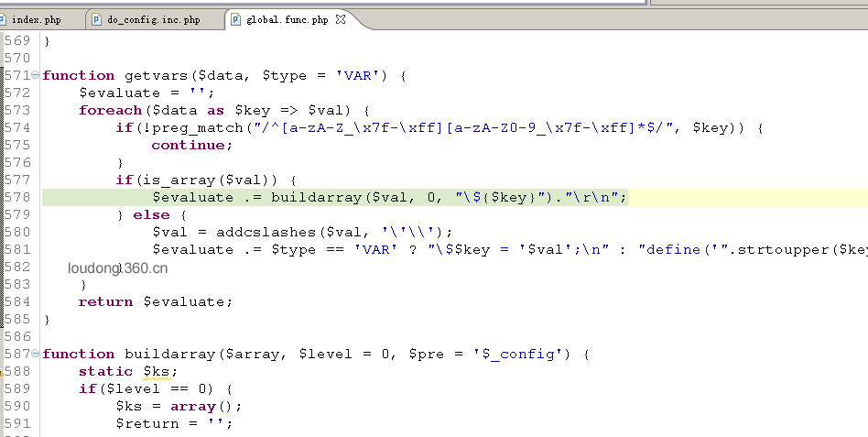This screenshot has width=868, height=437.
Task: Click array() call on line 590
Action: [x=201, y=407]
